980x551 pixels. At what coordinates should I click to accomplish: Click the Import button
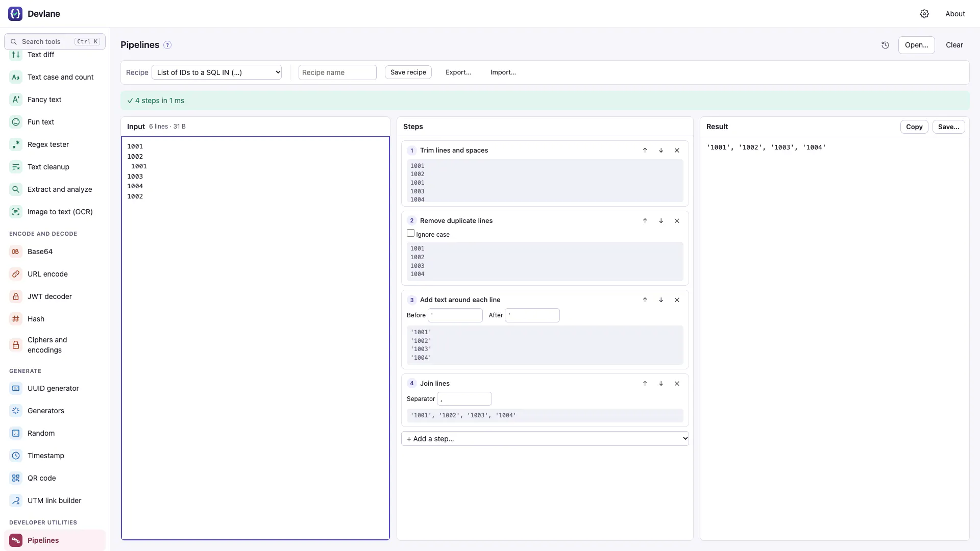pyautogui.click(x=503, y=72)
